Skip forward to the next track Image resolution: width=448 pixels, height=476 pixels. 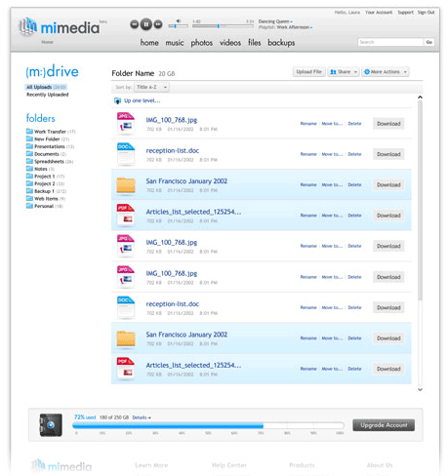pyautogui.click(x=158, y=24)
